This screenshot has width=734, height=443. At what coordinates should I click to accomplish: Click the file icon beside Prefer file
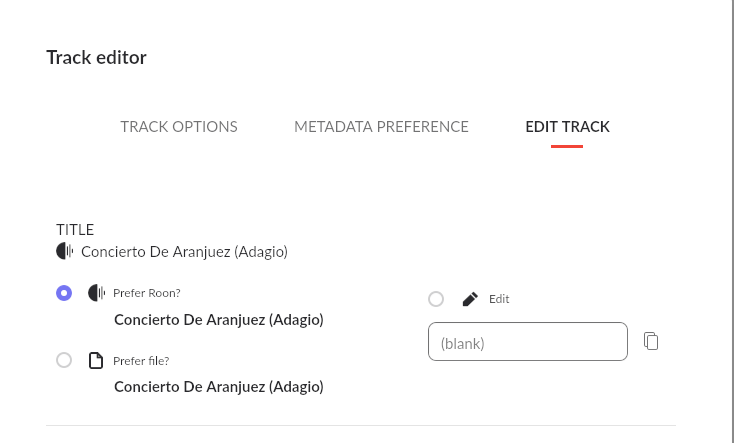96,360
